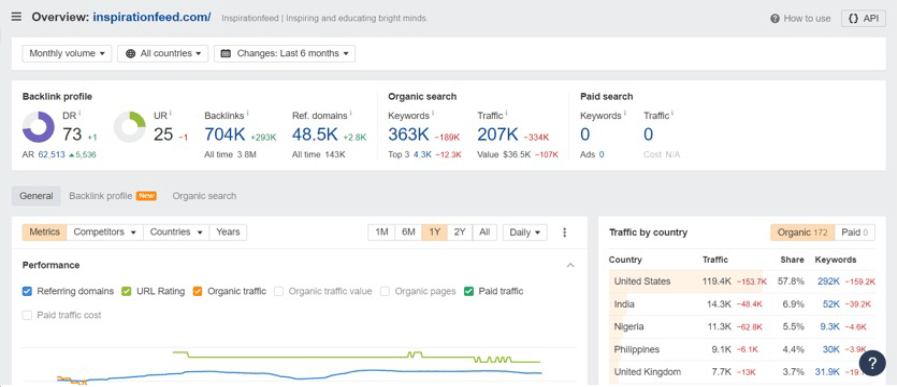Image resolution: width=897 pixels, height=387 pixels.
Task: Click the Paid search Keywords info icon
Action: pyautogui.click(x=625, y=114)
